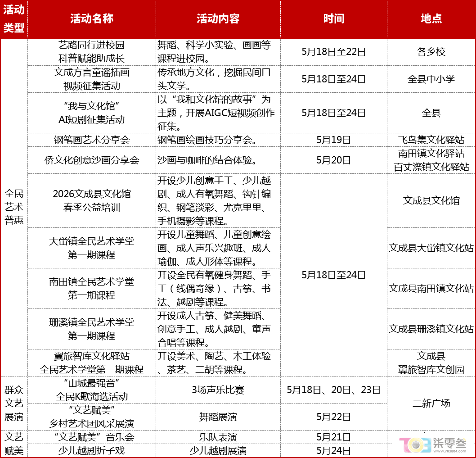
Task: Select the 全县中小学 location cell
Action: pyautogui.click(x=431, y=79)
